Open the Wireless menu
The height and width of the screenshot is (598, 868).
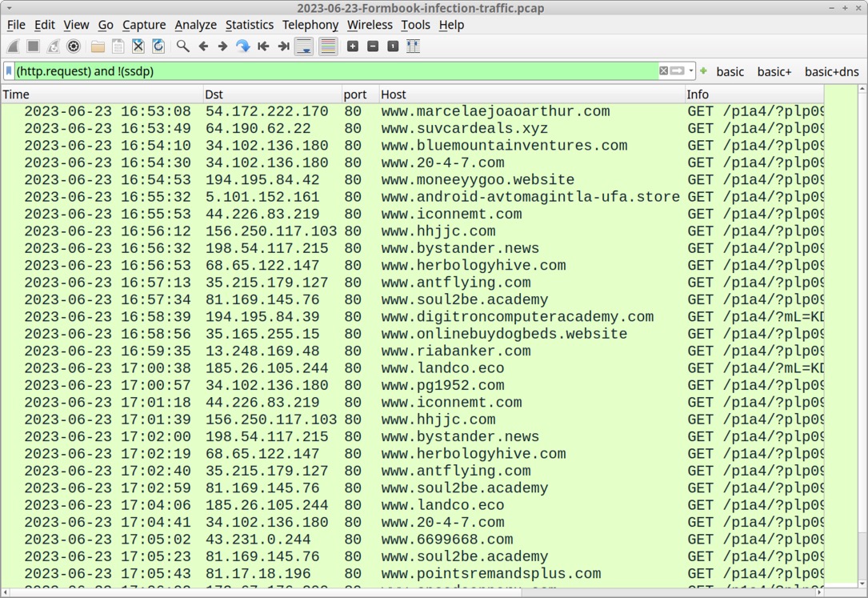(370, 25)
